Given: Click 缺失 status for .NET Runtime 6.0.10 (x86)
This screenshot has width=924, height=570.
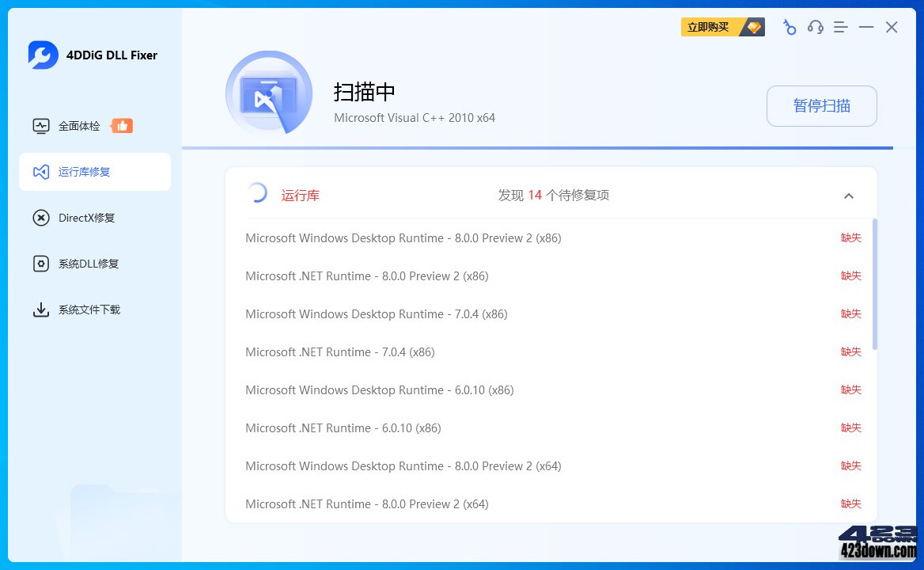Looking at the screenshot, I should (x=851, y=427).
